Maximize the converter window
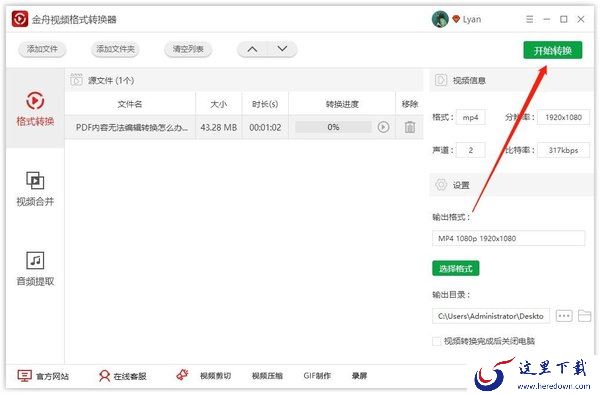Screen dimensions: 600x394 coord(564,19)
